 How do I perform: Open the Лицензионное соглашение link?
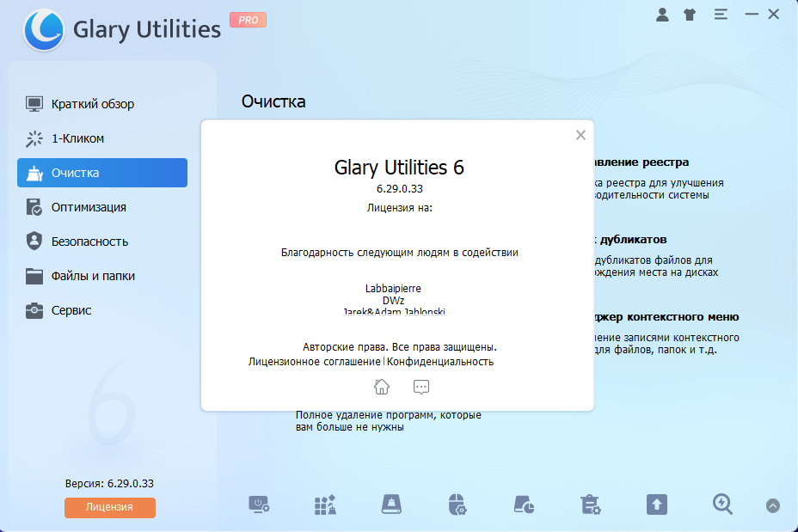click(x=315, y=362)
